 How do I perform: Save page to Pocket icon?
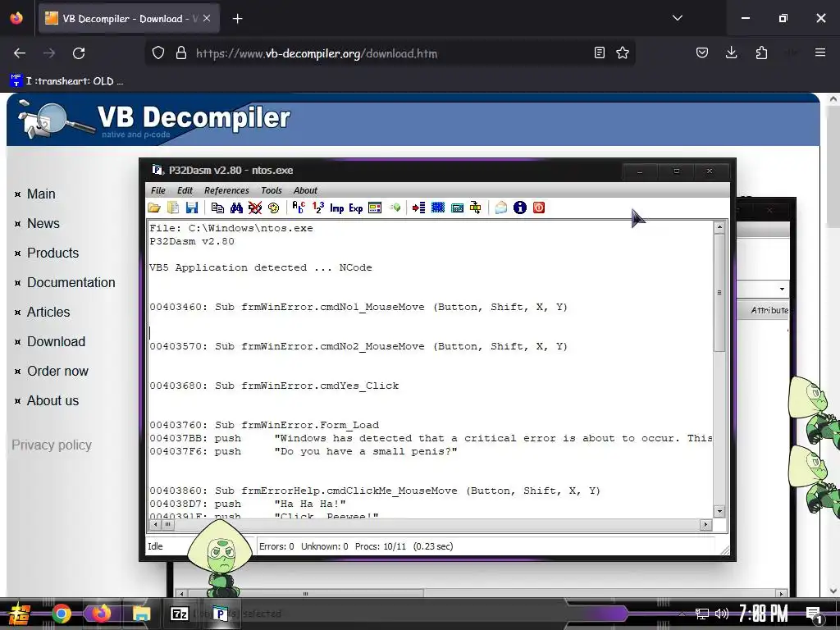[x=702, y=52]
